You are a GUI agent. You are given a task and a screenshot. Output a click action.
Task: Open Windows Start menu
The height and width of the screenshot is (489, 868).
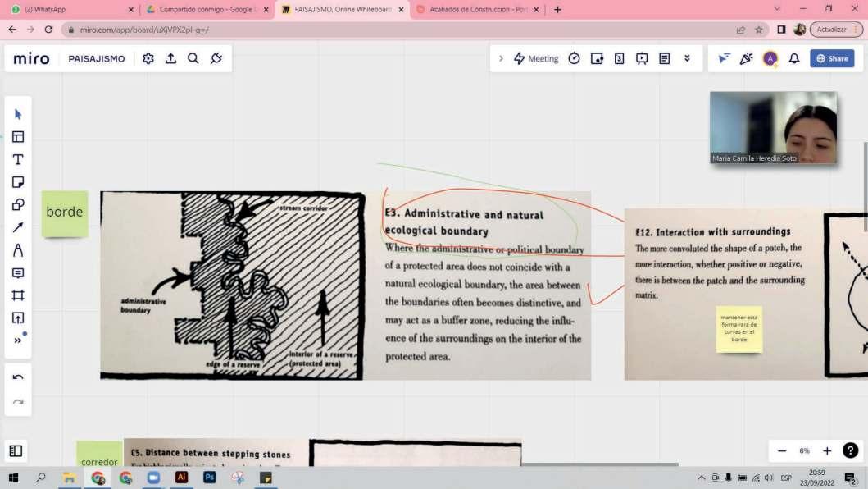point(13,478)
